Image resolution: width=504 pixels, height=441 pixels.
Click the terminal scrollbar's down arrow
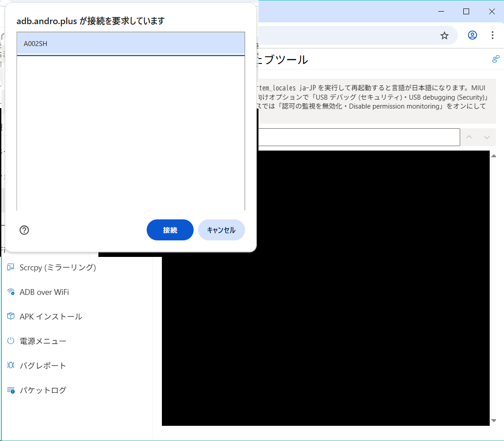(x=494, y=420)
